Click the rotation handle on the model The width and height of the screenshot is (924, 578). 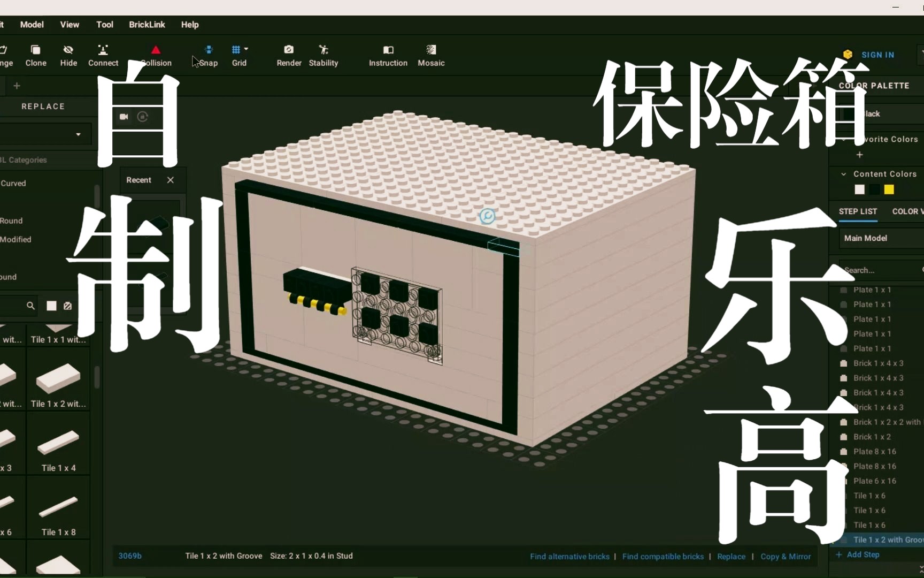[487, 216]
